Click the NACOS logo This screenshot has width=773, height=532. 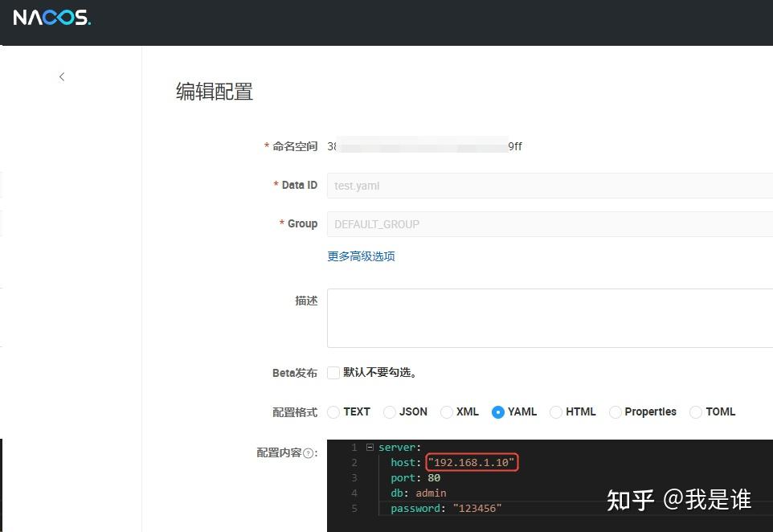51,17
